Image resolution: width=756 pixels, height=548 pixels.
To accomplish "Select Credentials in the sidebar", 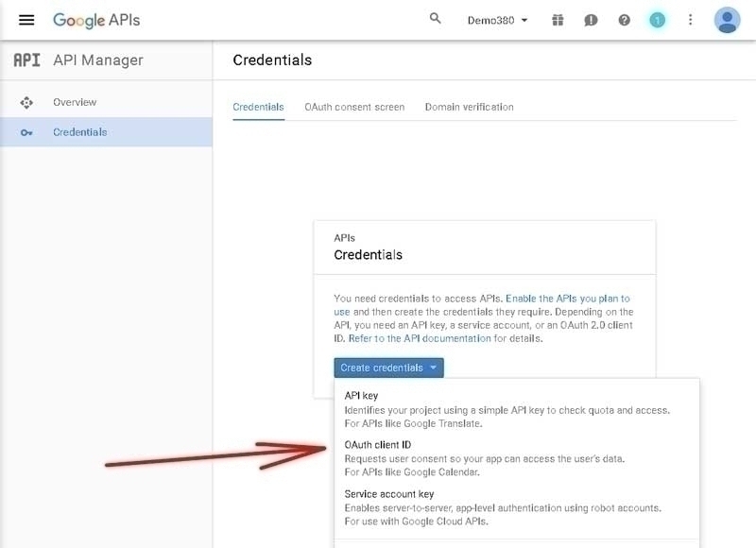I will coord(106,132).
